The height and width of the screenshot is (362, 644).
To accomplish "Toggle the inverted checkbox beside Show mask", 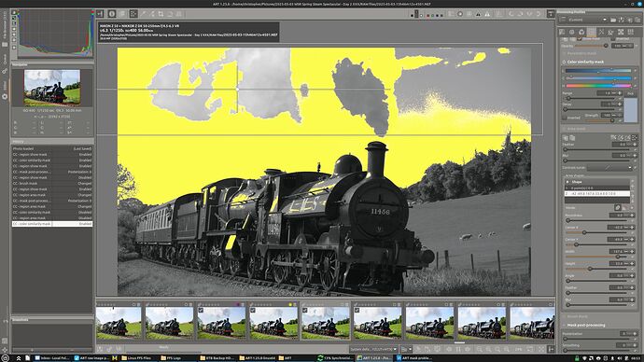I will 613,39.
